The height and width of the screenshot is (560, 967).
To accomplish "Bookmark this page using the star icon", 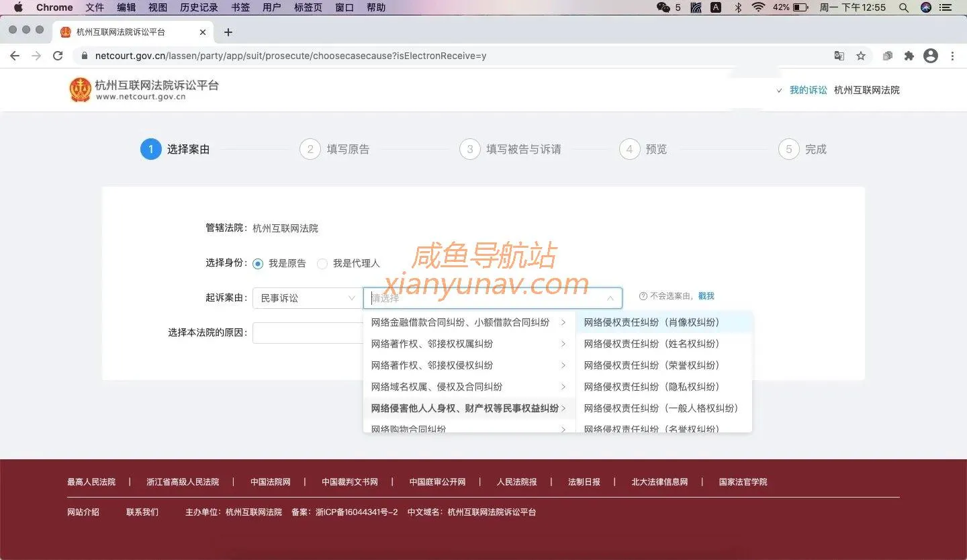I will tap(861, 56).
